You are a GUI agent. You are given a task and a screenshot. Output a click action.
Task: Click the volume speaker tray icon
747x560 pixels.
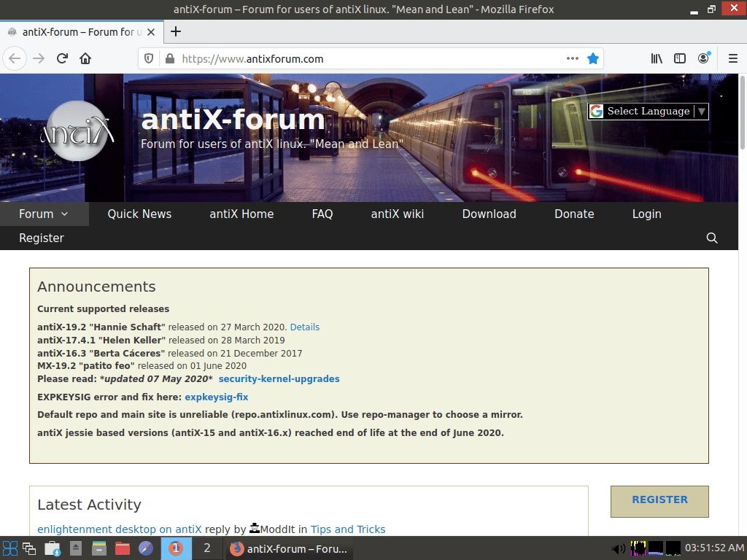[x=619, y=548]
